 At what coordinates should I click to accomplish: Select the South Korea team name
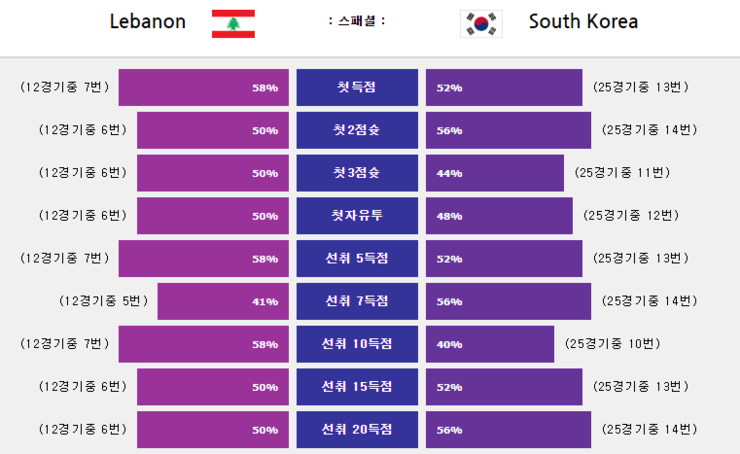[x=583, y=22]
